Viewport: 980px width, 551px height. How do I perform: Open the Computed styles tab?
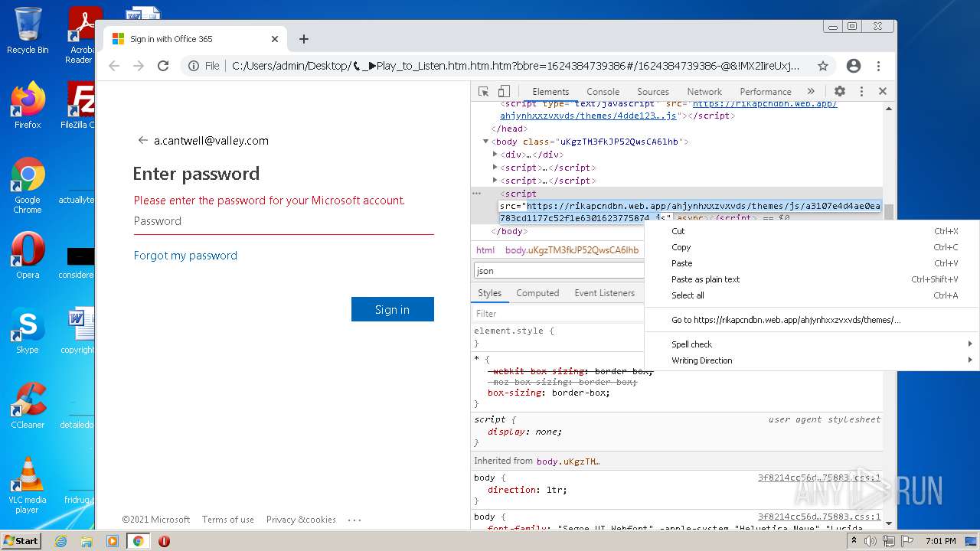[537, 293]
